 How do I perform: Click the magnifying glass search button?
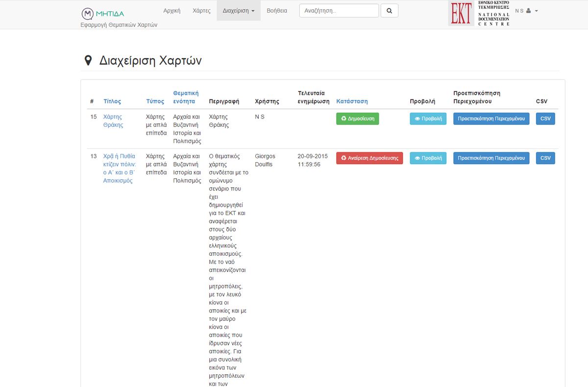pos(390,11)
